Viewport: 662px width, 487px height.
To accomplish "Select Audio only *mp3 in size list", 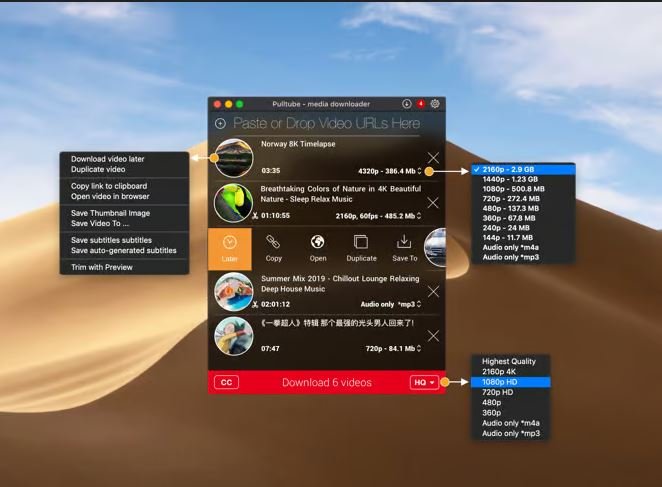I will click(x=523, y=257).
